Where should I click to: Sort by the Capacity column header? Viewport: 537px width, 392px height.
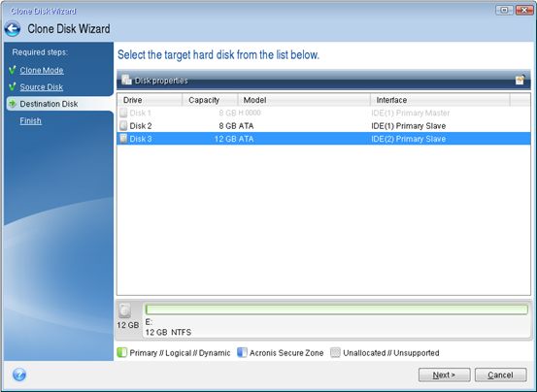coord(210,100)
